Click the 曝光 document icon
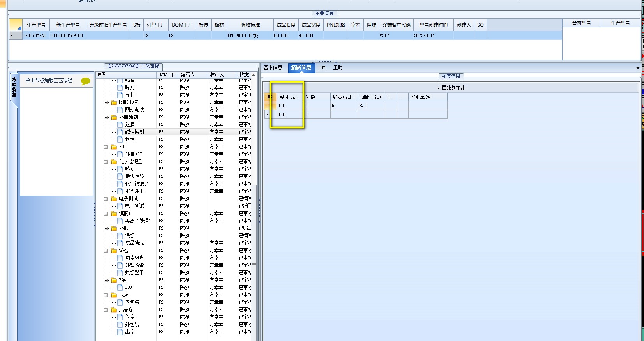Viewport: 644px width, 341px height. pos(120,88)
